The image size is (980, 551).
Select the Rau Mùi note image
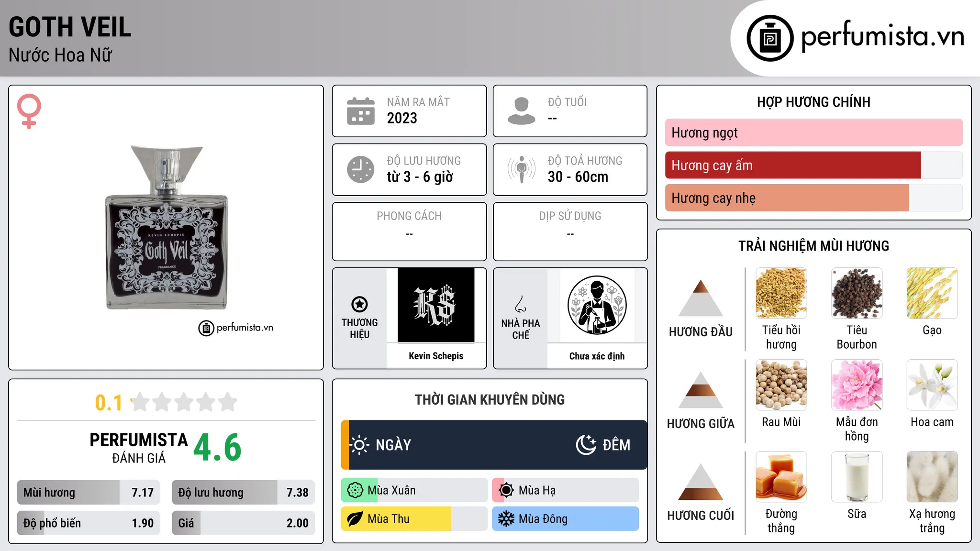coord(781,385)
